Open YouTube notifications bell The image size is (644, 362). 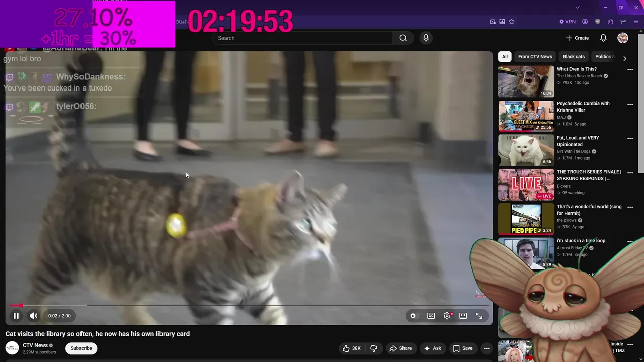tap(603, 38)
